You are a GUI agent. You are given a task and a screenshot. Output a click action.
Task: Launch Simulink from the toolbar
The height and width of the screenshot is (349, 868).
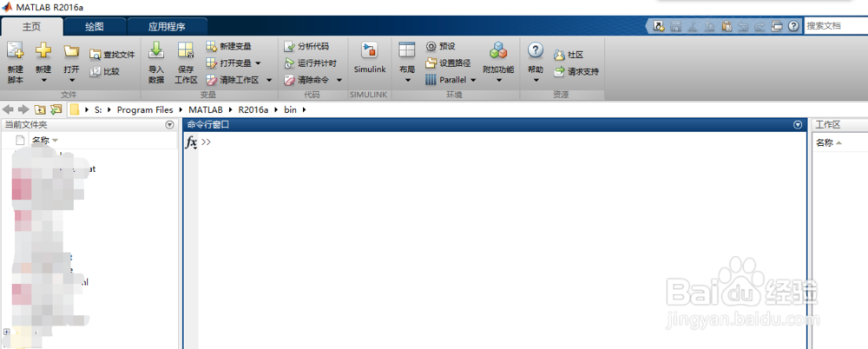(x=369, y=57)
